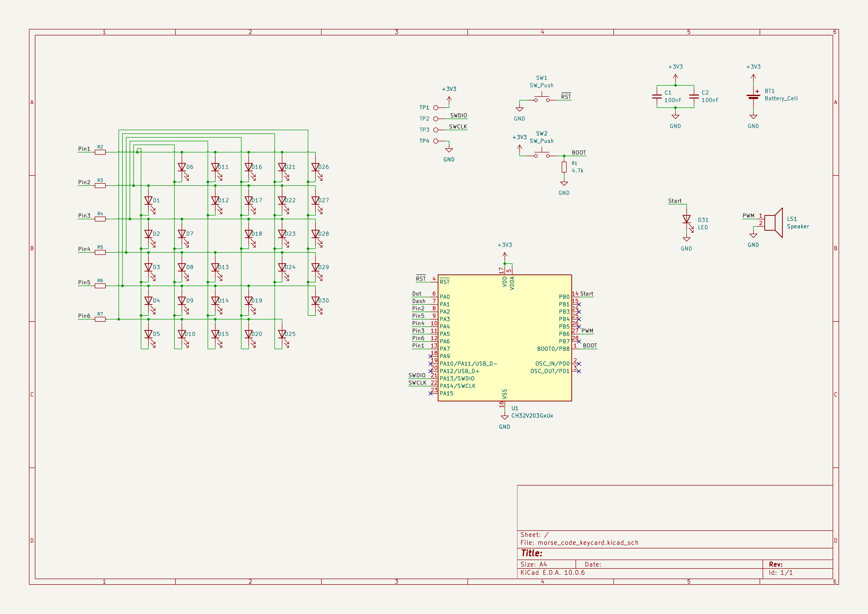Click the Pin3 label left of R4
The width and height of the screenshot is (868, 614).
click(x=84, y=216)
